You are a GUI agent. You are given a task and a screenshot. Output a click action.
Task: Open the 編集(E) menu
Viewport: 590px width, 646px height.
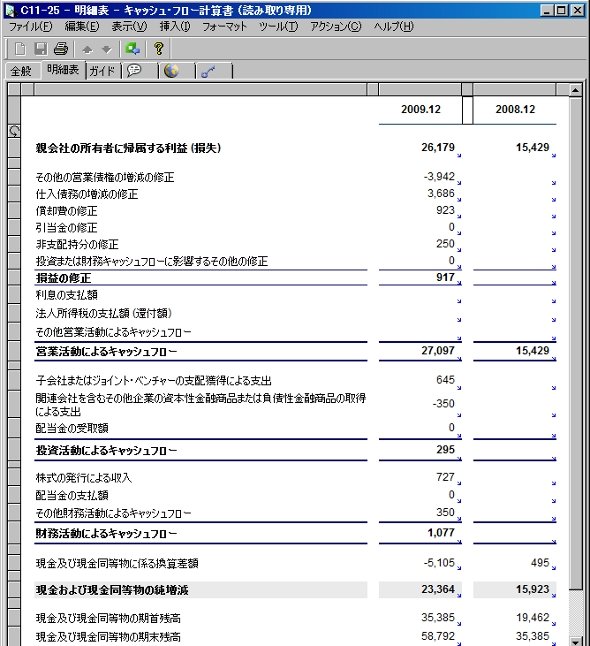[x=82, y=26]
